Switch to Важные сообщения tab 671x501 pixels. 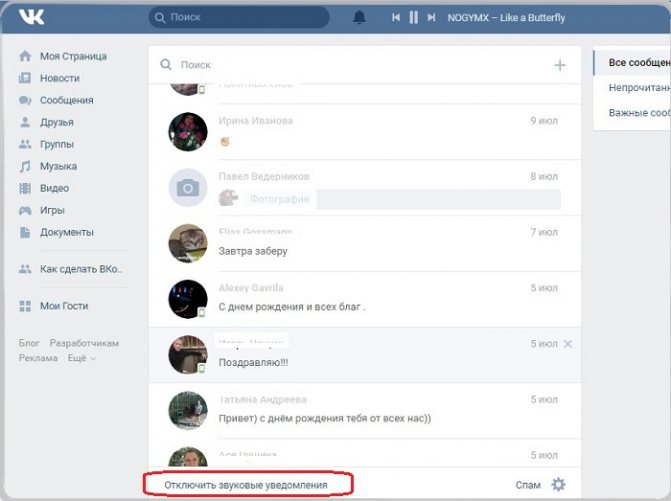coord(638,113)
